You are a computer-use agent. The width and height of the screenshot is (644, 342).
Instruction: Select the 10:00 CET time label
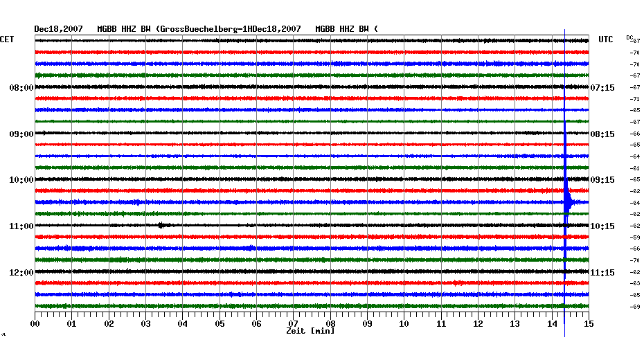tap(21, 180)
